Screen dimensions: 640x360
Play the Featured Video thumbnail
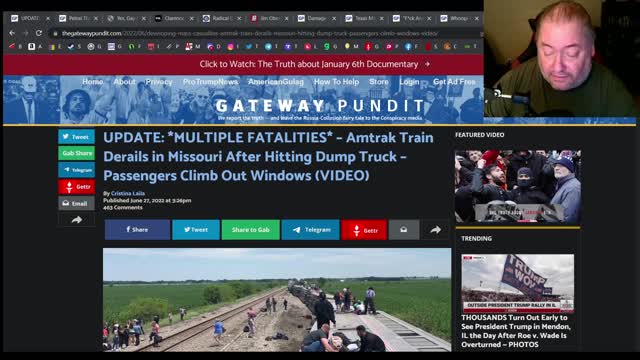pyautogui.click(x=518, y=187)
